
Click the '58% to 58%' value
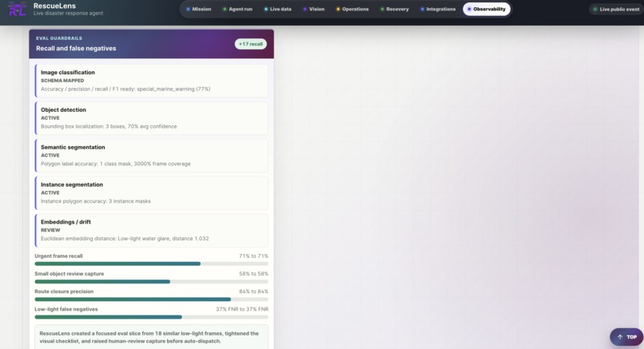253,273
